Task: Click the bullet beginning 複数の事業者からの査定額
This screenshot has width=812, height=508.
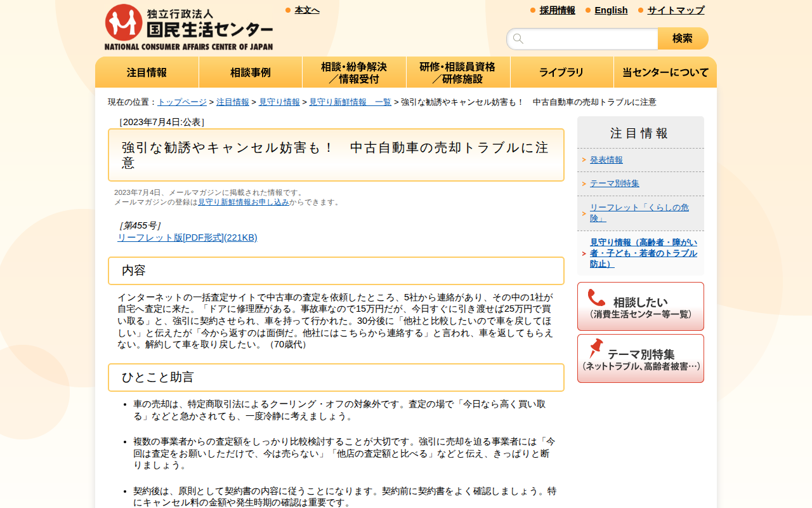Action: (344, 453)
